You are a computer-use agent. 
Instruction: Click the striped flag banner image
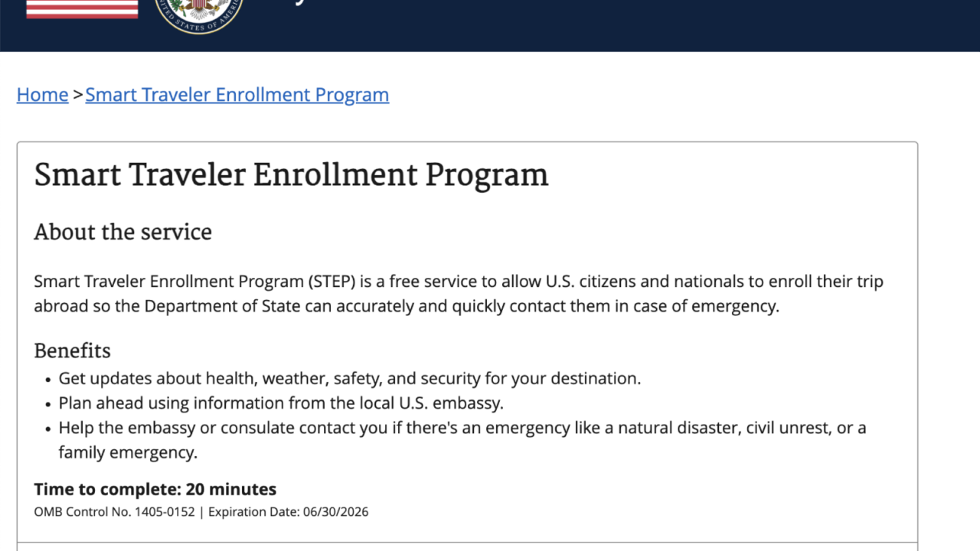coord(81,8)
